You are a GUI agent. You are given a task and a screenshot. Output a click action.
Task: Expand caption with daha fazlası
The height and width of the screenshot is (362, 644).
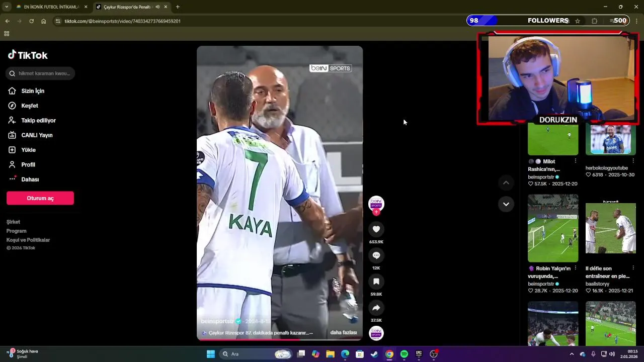click(343, 333)
